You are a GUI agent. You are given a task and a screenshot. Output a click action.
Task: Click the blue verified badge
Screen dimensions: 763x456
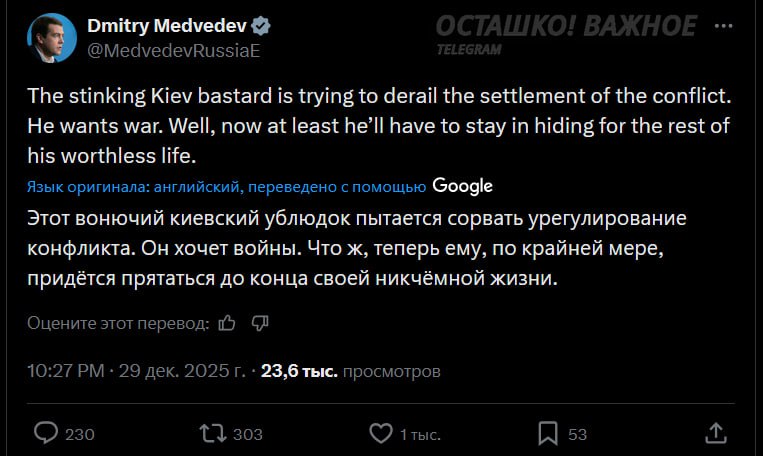(x=259, y=26)
